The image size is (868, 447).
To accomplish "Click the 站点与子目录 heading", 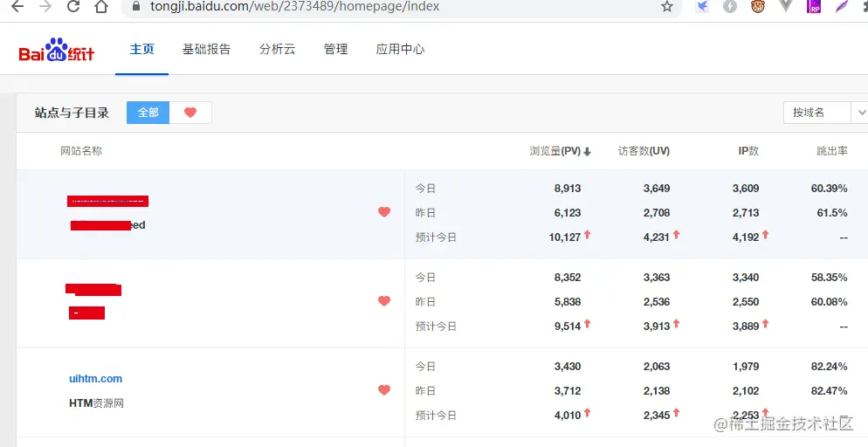I will point(72,113).
